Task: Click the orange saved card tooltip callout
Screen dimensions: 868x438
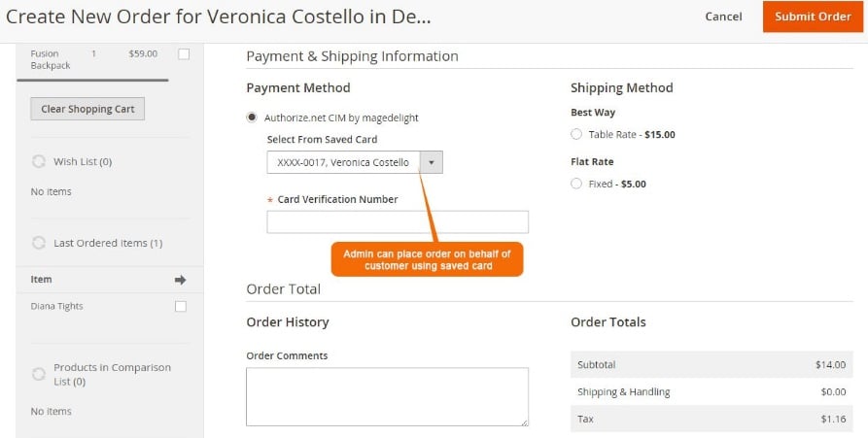Action: (x=427, y=259)
